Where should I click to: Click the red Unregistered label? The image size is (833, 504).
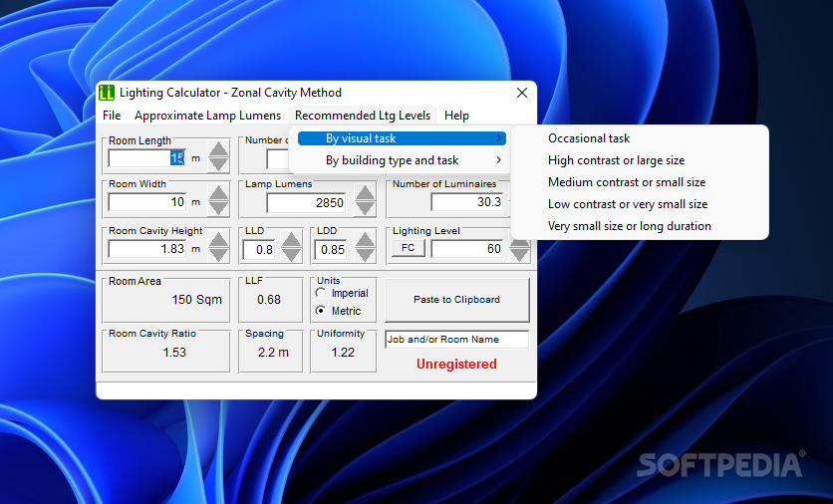tap(456, 364)
